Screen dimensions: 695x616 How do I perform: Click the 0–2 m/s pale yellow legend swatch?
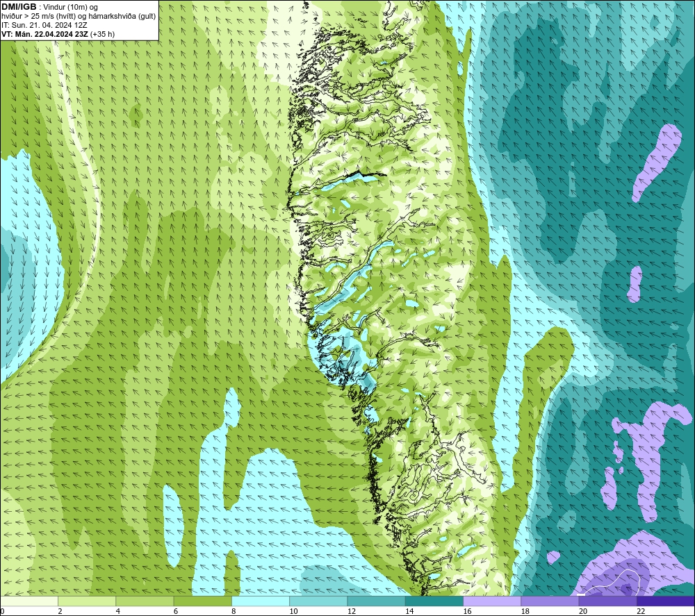tap(29, 601)
